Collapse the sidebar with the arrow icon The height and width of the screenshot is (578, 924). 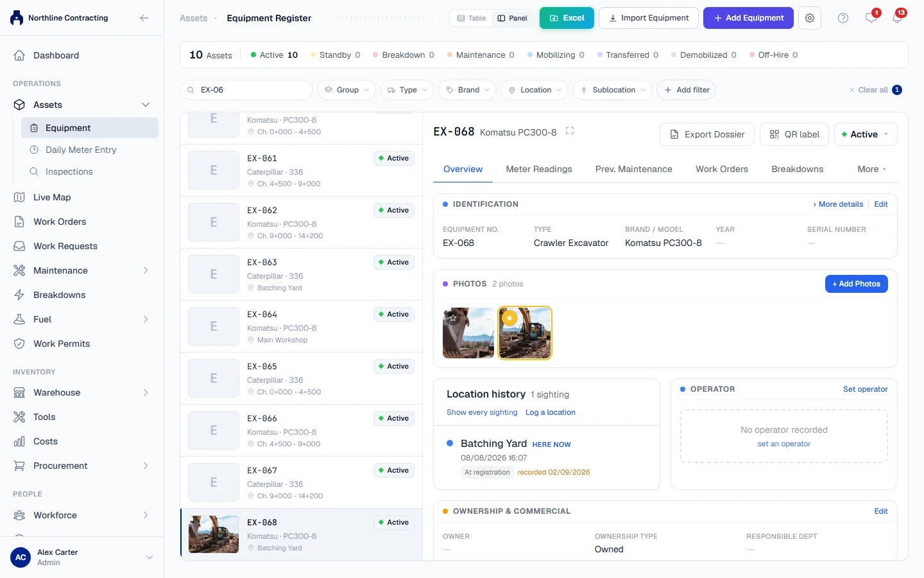coord(144,18)
